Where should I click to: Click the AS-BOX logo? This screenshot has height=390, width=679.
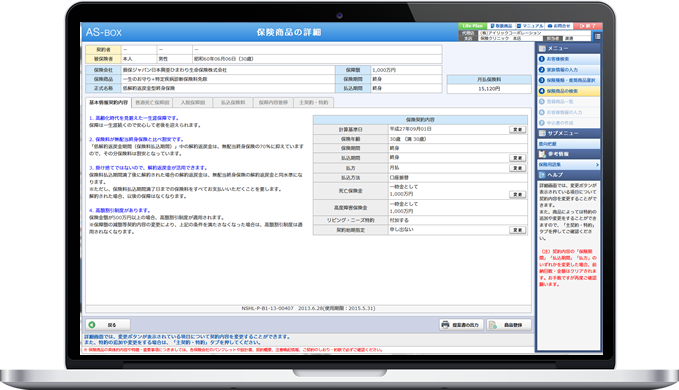[x=103, y=32]
